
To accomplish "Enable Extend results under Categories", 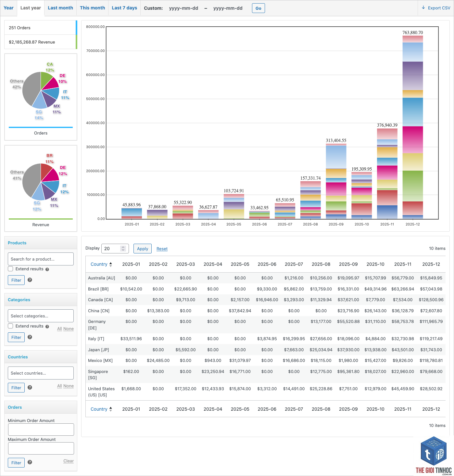I will [10, 326].
